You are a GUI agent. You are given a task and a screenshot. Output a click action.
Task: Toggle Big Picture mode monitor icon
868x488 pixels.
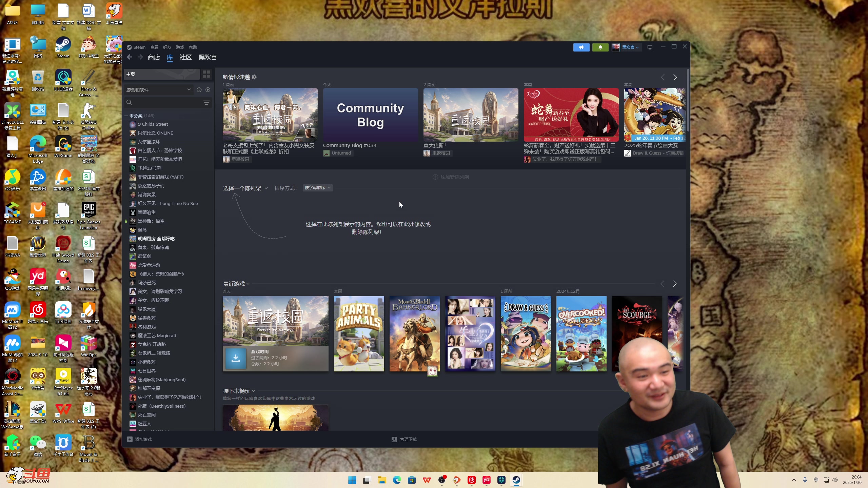coord(650,47)
